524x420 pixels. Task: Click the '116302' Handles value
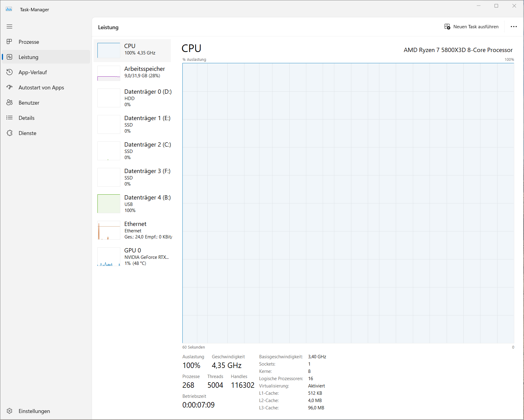point(243,385)
